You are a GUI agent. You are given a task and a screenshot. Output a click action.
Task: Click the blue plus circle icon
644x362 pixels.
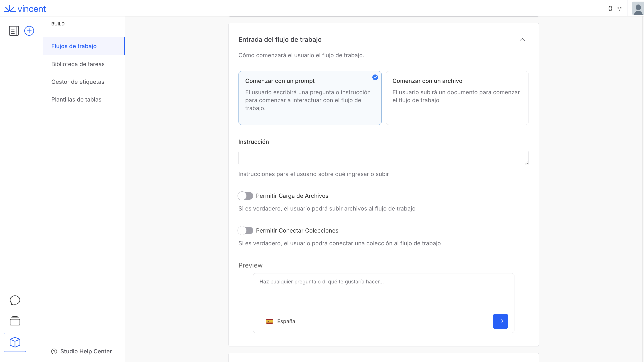(29, 31)
